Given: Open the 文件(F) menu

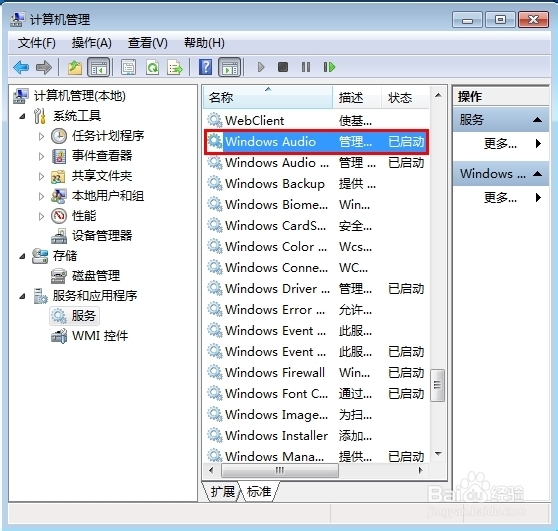Looking at the screenshot, I should pos(37,43).
